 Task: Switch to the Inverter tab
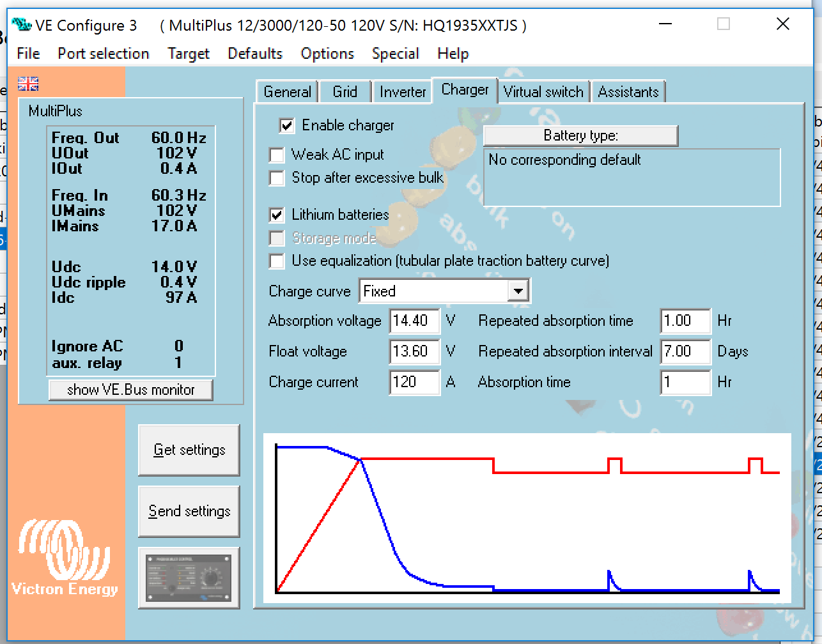[x=402, y=92]
